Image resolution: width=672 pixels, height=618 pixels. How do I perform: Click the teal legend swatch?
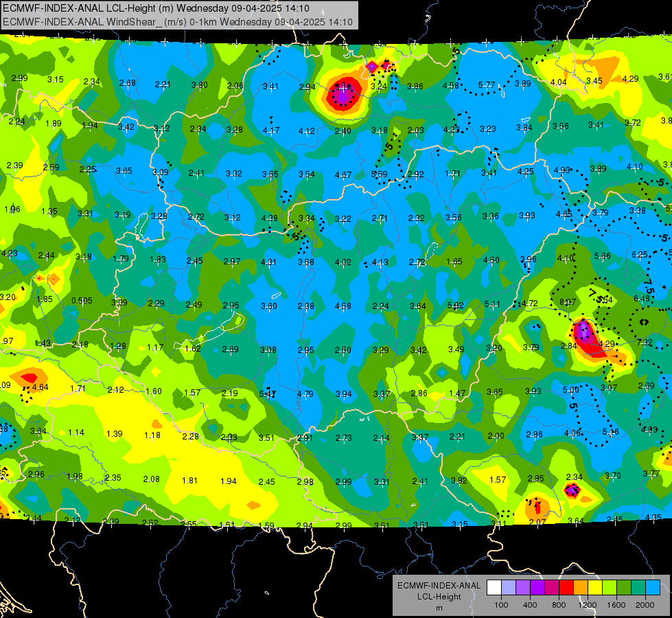point(638,588)
